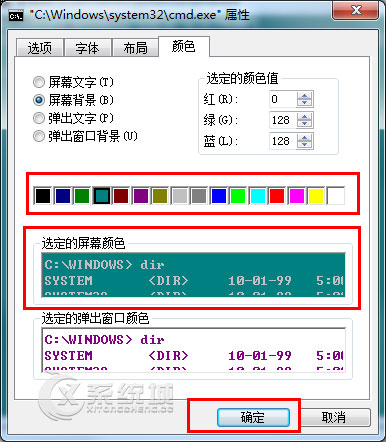Click the 确定 button
This screenshot has width=386, height=442.
tap(253, 417)
